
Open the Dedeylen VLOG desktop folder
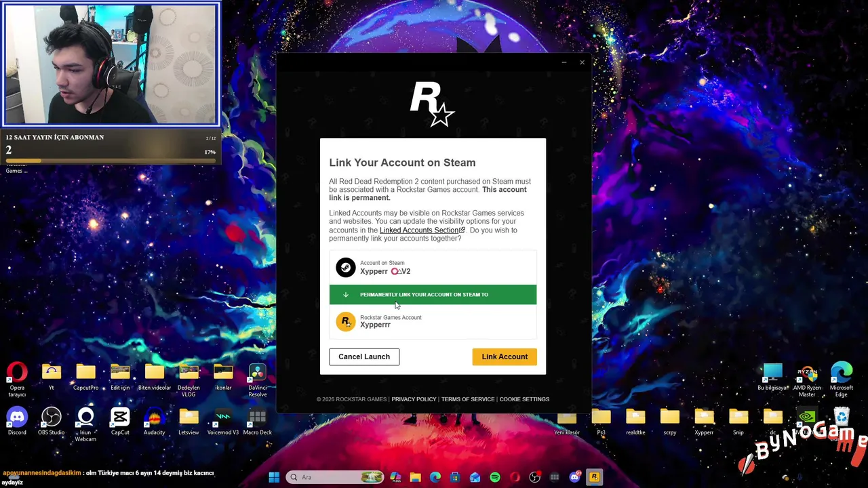[x=189, y=380]
